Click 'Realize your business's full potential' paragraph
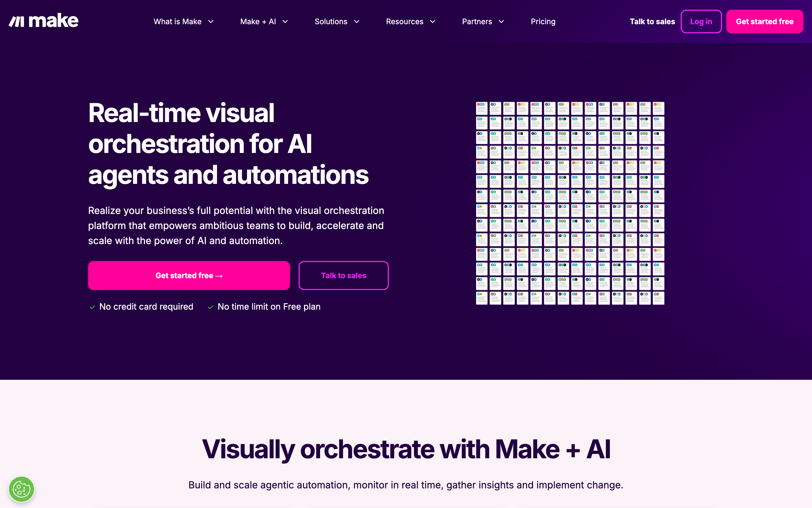 click(x=236, y=226)
